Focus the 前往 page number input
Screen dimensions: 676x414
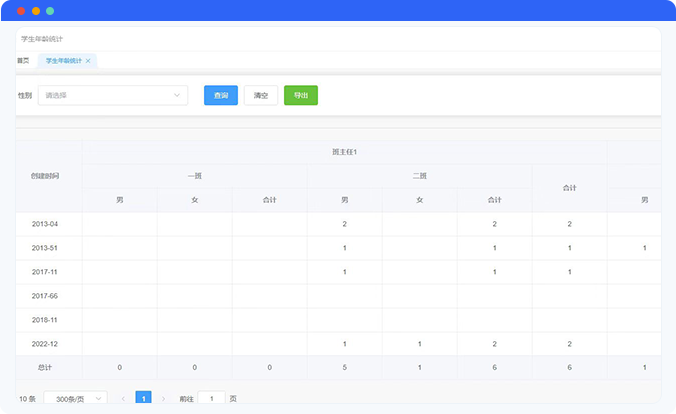point(211,398)
